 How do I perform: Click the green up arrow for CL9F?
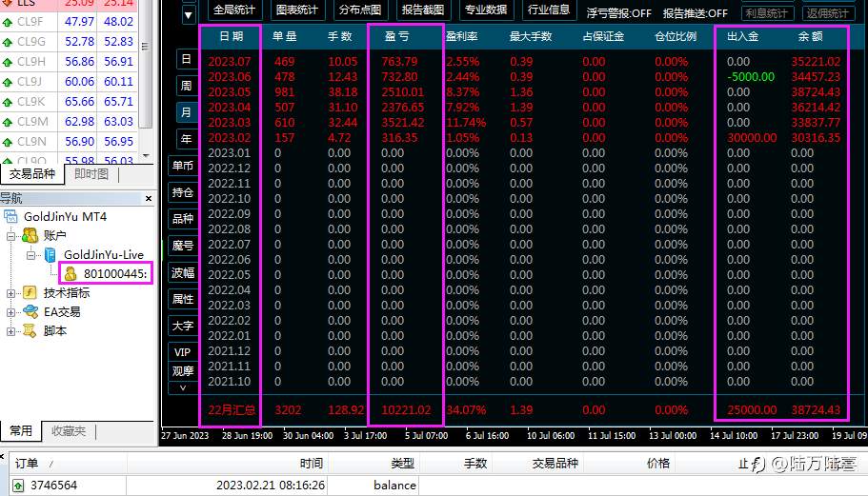8,23
